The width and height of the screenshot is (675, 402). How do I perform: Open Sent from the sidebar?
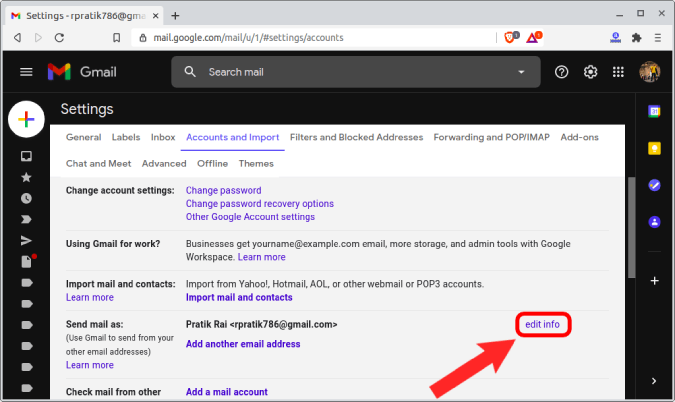pos(26,241)
